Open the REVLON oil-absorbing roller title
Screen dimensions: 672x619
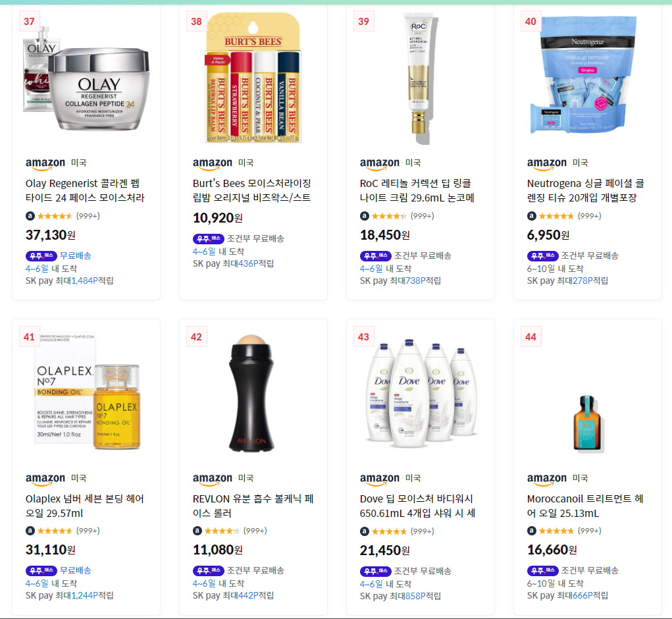click(x=253, y=506)
